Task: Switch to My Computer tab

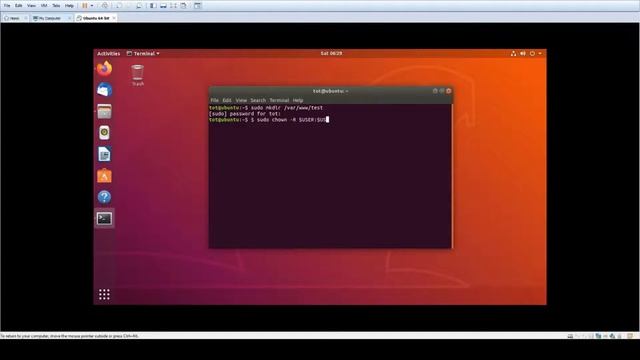Action: click(x=49, y=18)
